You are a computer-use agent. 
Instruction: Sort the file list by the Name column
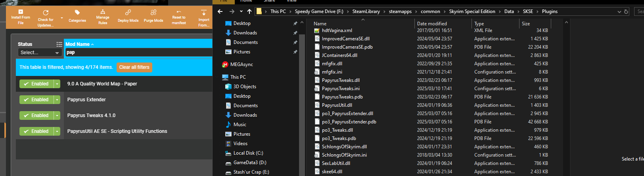tap(320, 24)
